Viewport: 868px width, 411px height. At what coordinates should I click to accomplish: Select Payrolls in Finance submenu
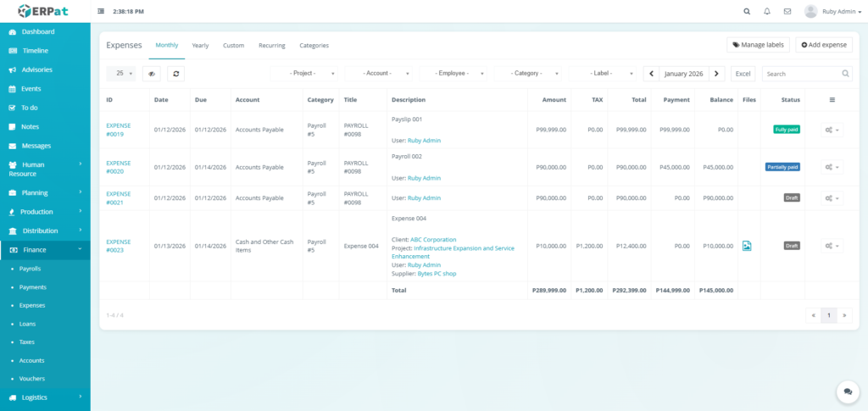coord(30,268)
